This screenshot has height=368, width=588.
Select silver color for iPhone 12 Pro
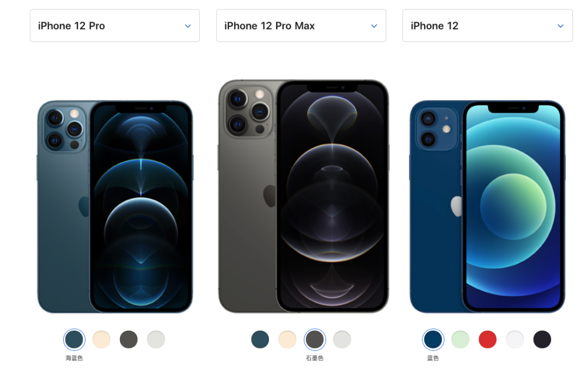pyautogui.click(x=156, y=340)
